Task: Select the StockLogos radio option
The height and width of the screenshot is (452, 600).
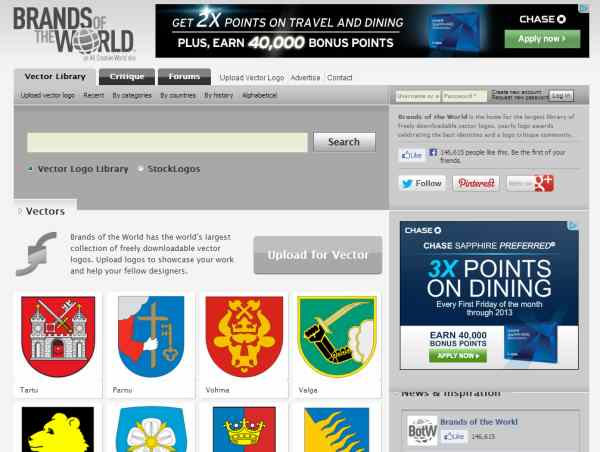Action: (140, 168)
